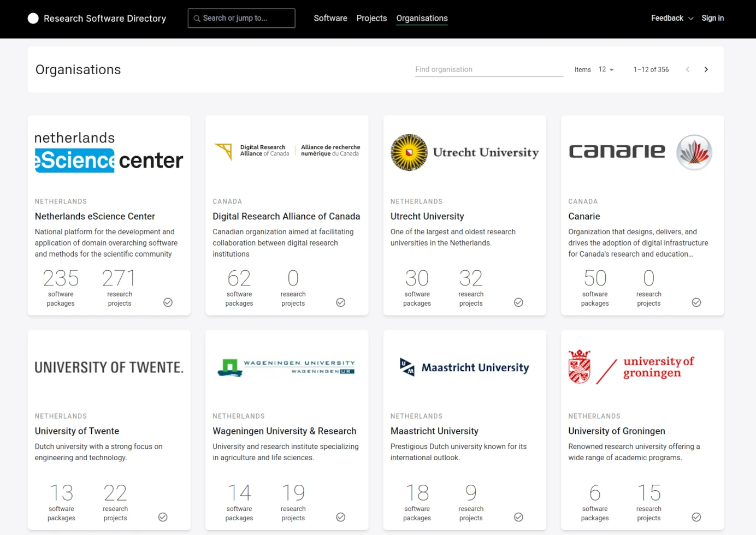The width and height of the screenshot is (756, 535).
Task: Open University of Groningen organisation title
Action: point(616,431)
